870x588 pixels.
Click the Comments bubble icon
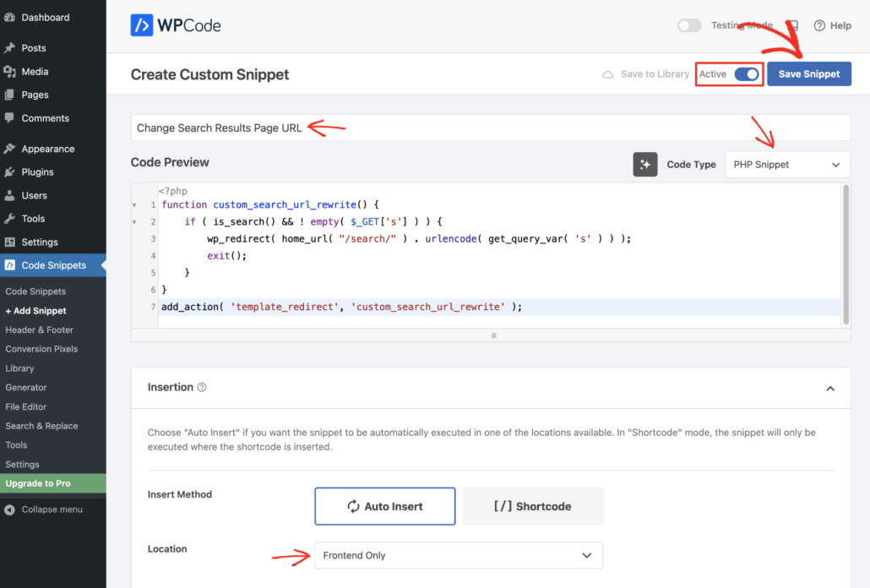point(9,118)
